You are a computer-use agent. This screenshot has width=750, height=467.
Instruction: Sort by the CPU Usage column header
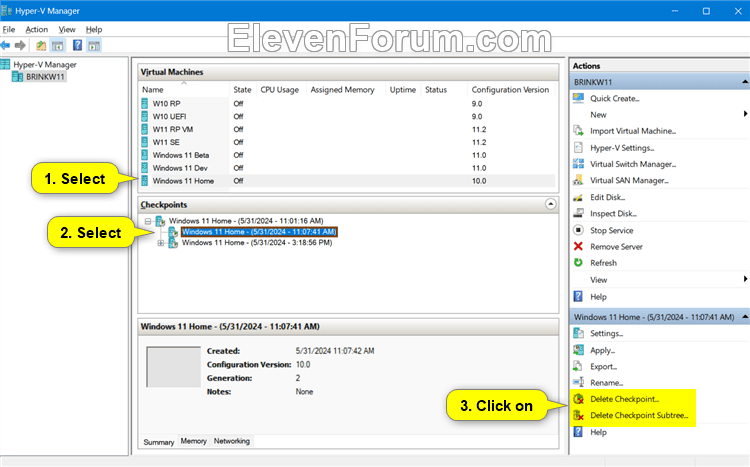281,89
